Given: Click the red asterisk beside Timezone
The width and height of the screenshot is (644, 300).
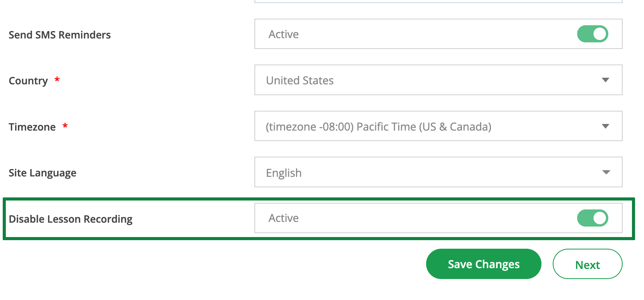Looking at the screenshot, I should point(65,126).
